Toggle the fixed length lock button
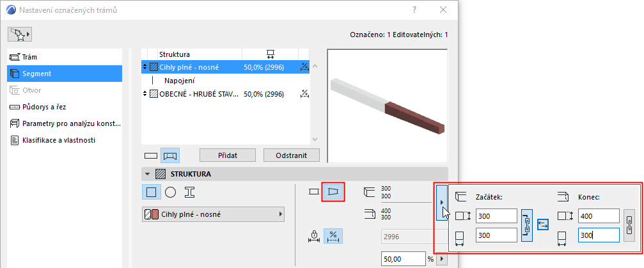Screen dimensions: 644x268 click(314, 237)
